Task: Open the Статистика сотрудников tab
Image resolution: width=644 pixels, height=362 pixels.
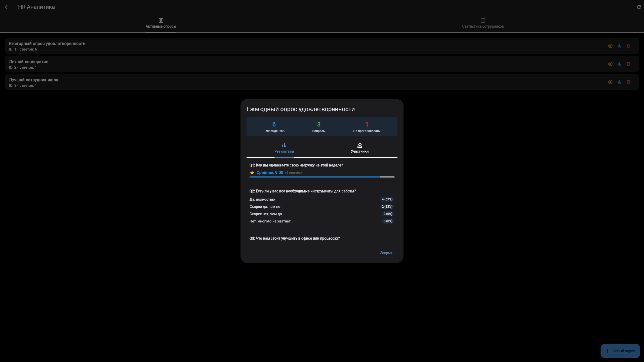Action: pyautogui.click(x=483, y=23)
